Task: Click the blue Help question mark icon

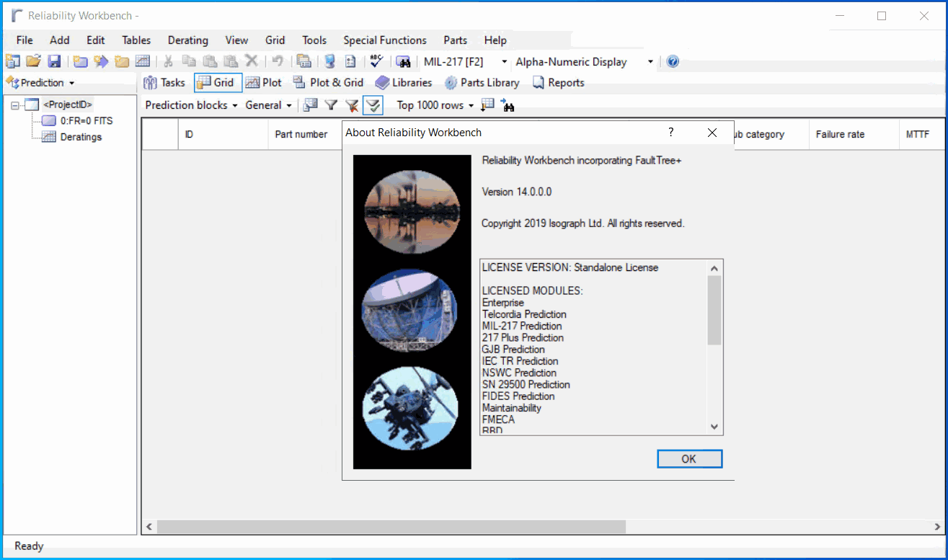Action: point(673,62)
